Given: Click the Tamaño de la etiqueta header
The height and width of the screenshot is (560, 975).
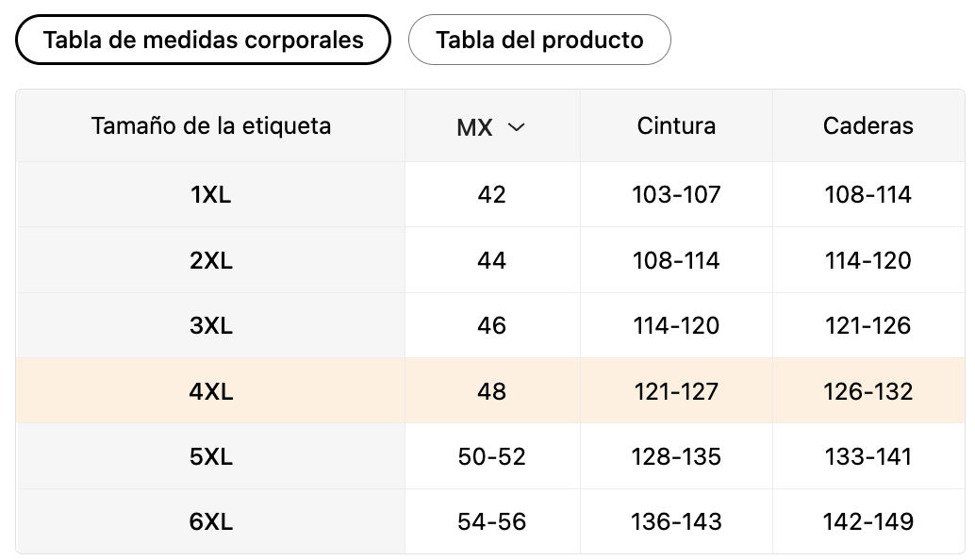Looking at the screenshot, I should pyautogui.click(x=211, y=125).
